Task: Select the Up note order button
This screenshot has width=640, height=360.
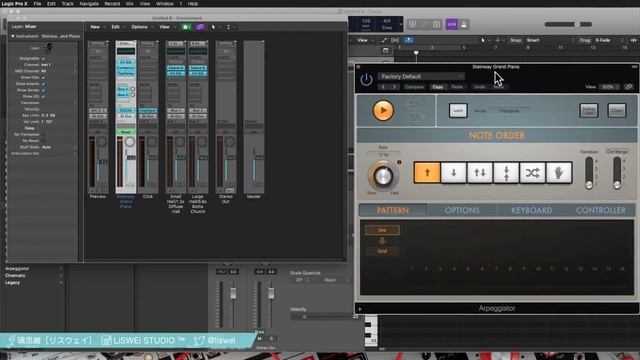Action: point(427,173)
